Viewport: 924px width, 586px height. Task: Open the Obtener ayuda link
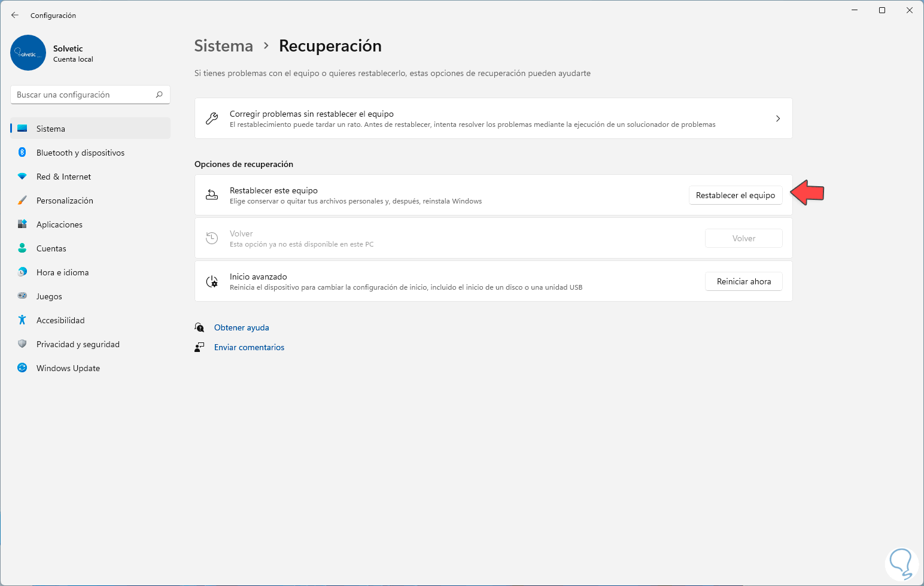tap(241, 327)
